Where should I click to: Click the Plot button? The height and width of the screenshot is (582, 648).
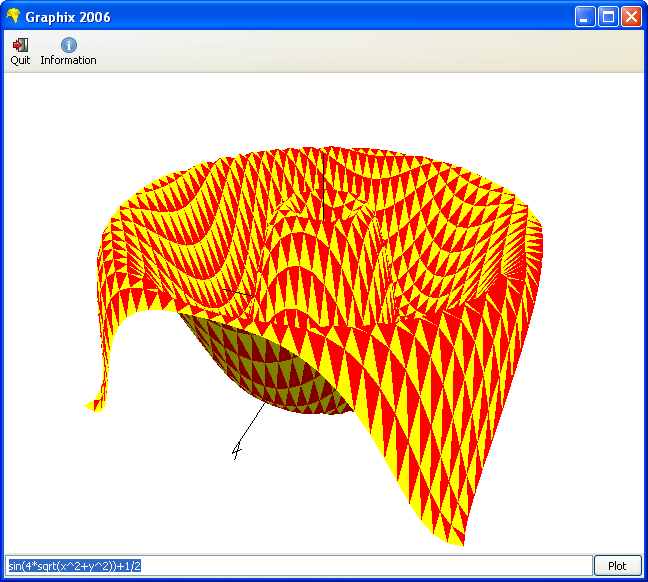pyautogui.click(x=617, y=565)
